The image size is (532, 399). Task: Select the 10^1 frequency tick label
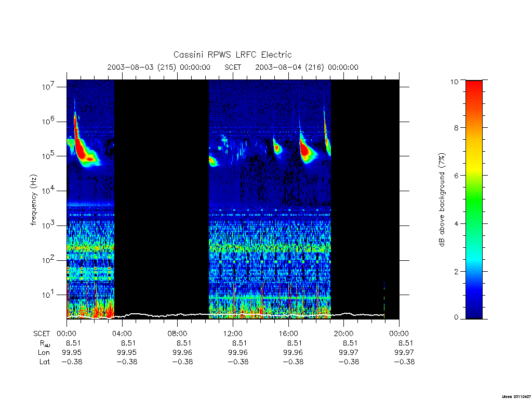48,294
